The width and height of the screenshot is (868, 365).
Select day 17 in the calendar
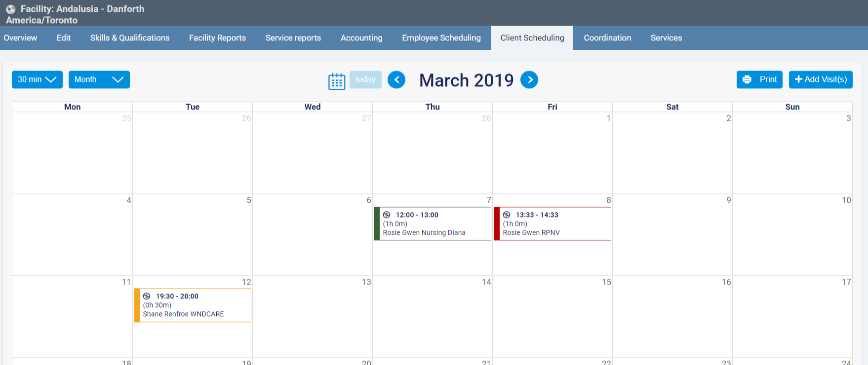846,282
